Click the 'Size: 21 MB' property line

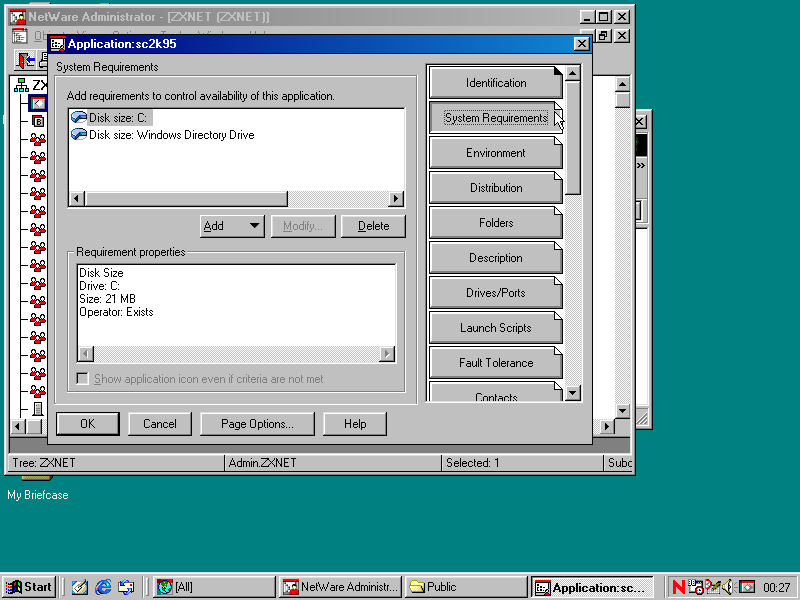[107, 299]
